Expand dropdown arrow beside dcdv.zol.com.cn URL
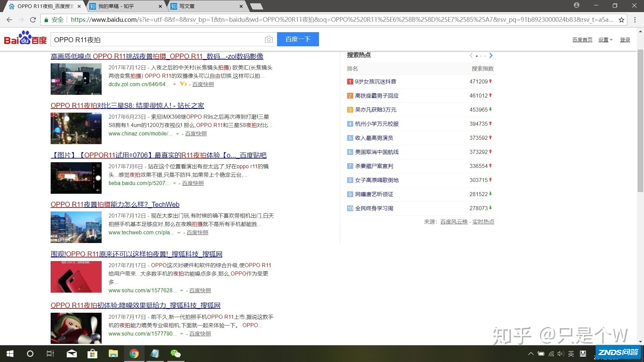This screenshot has height=362, width=644. (x=174, y=84)
